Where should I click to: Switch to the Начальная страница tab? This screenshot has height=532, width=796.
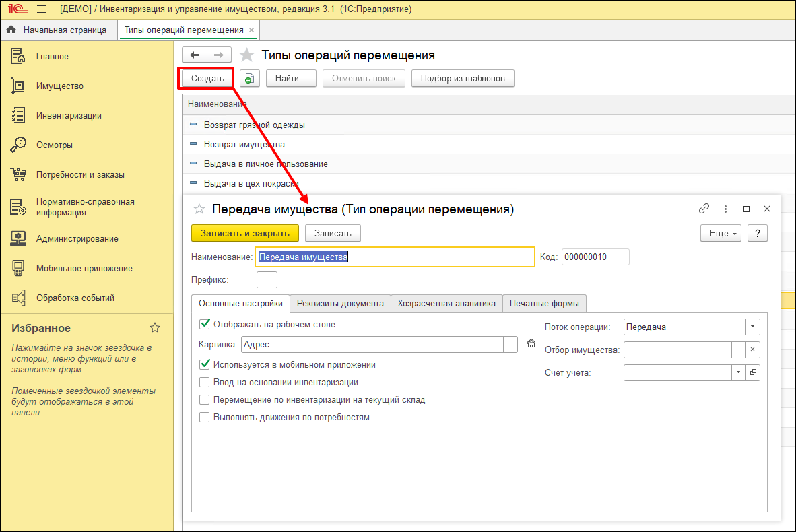pos(59,30)
